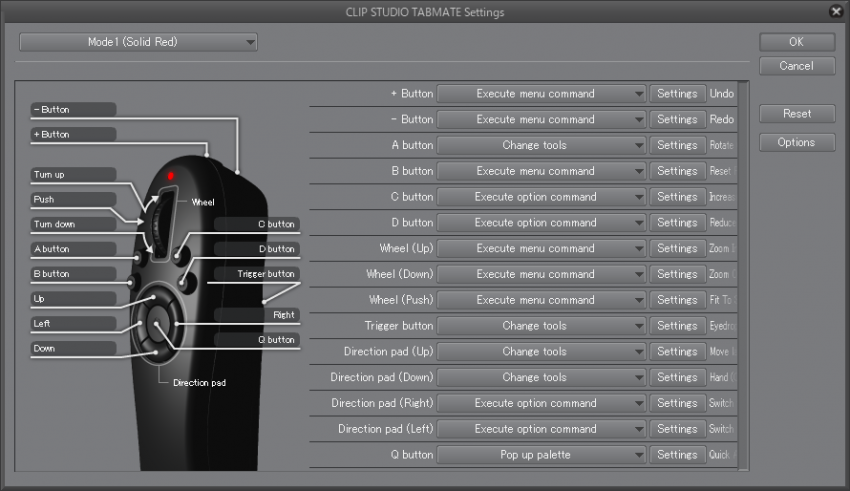This screenshot has height=491, width=850.
Task: Select the 'Trigger button' diagram label
Action: [x=257, y=274]
